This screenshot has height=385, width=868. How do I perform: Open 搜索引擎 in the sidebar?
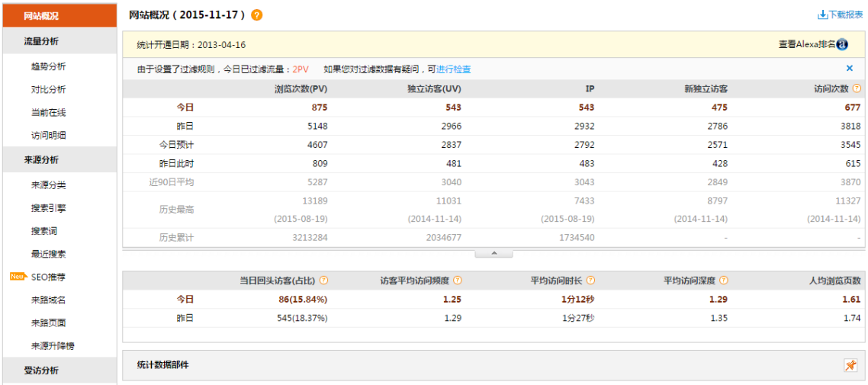(x=49, y=208)
